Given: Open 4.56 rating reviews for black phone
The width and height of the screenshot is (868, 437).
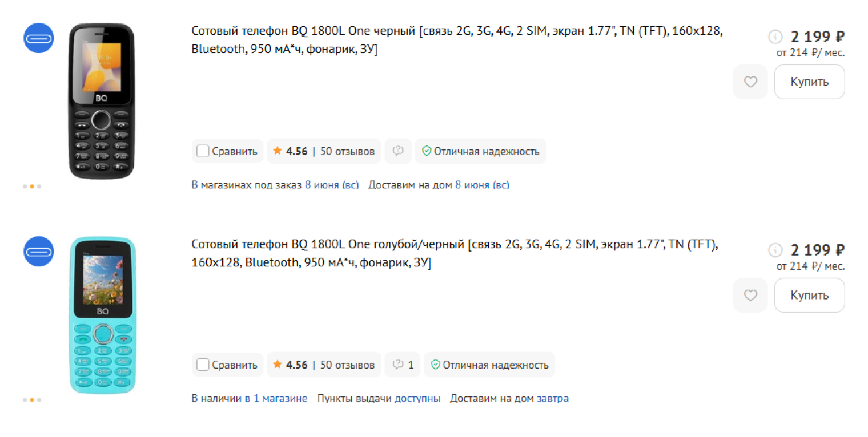Looking at the screenshot, I should coord(291,151).
